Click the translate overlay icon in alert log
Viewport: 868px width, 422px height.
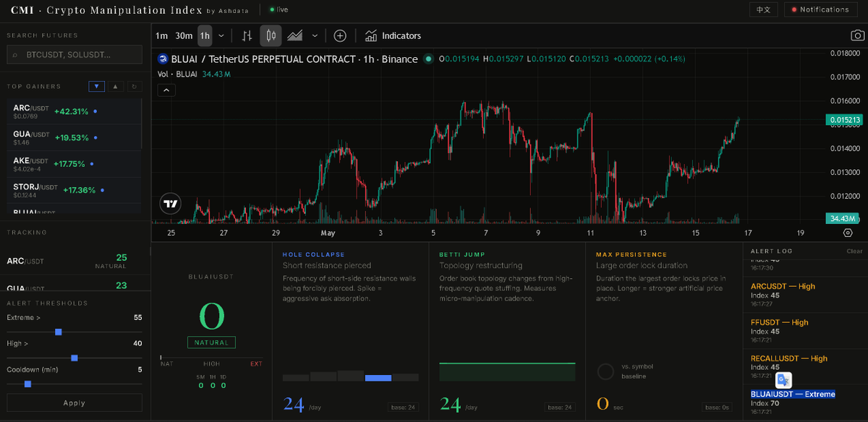pos(783,379)
